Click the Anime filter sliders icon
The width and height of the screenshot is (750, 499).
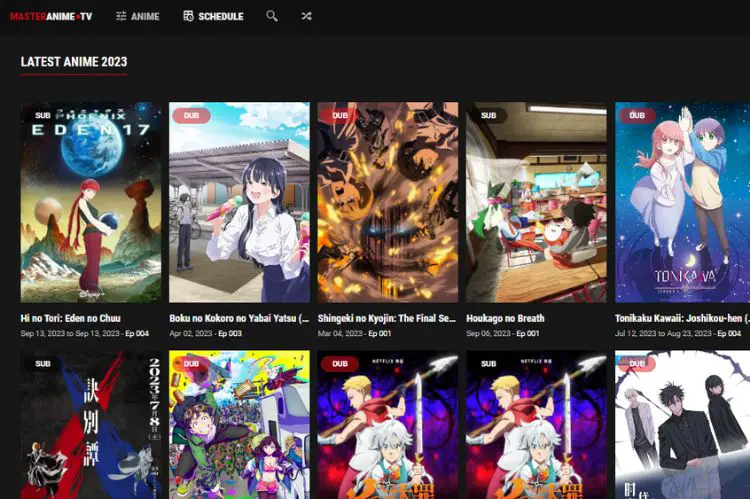121,16
